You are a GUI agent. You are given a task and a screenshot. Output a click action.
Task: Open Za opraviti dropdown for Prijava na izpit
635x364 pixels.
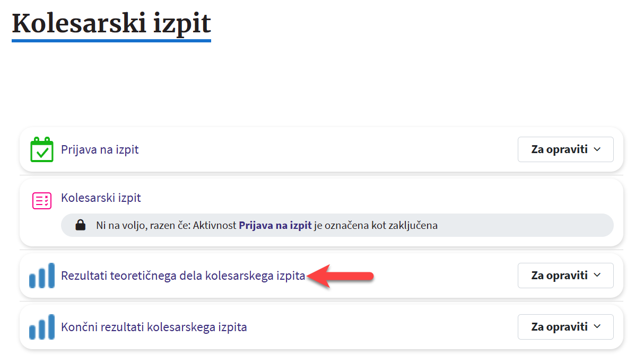pos(565,149)
